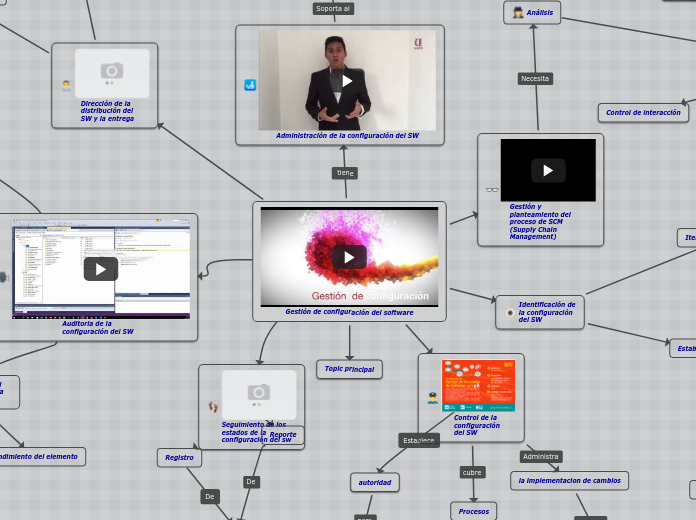Click the blue icon beside the Administración video
This screenshot has height=520, width=696.
(250, 85)
